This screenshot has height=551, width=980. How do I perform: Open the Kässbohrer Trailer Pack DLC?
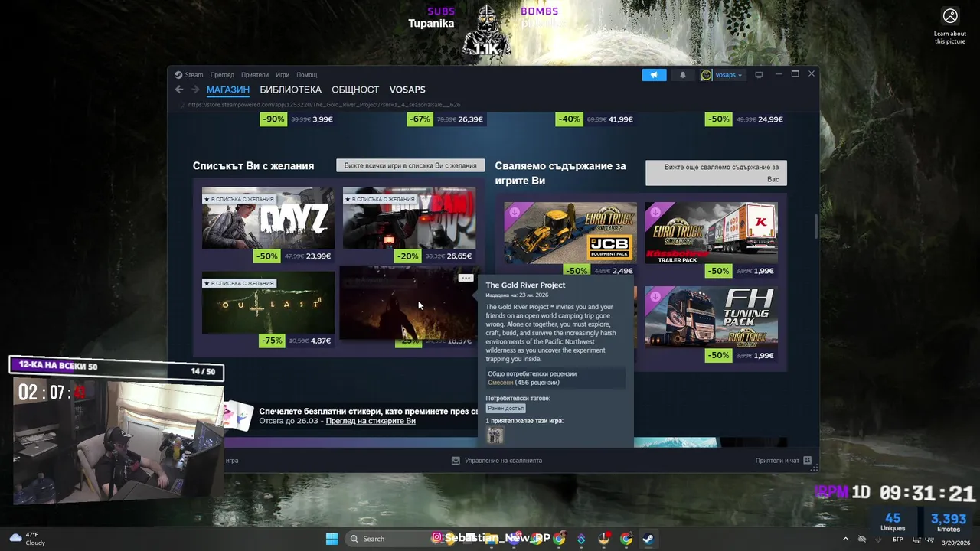coord(711,233)
